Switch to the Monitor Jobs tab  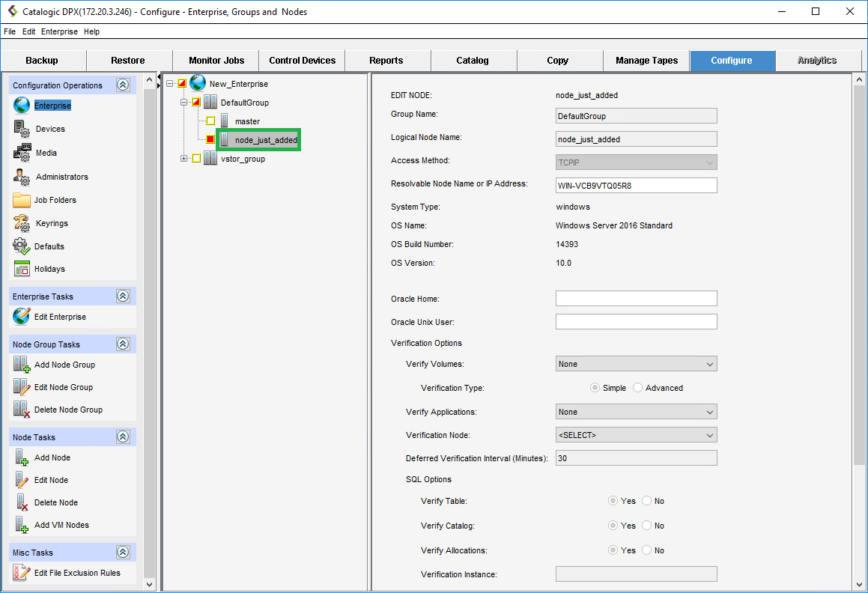click(x=216, y=61)
